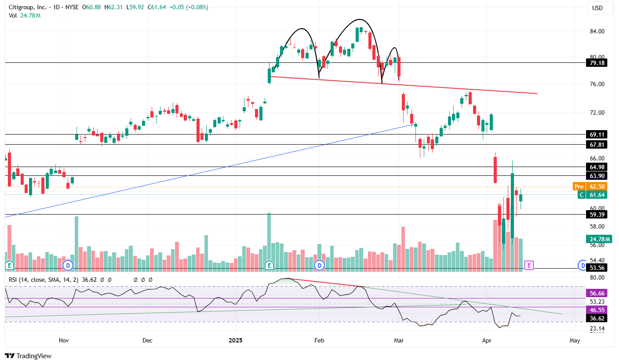619x364 pixels.
Task: Click the purple 56.66 RSI axis label
Action: (597, 293)
